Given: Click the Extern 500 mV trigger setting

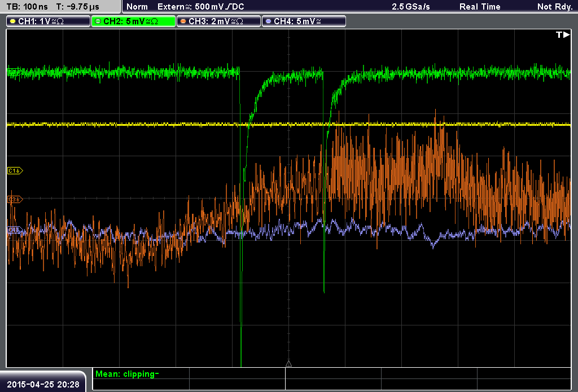Looking at the screenshot, I should pos(201,7).
